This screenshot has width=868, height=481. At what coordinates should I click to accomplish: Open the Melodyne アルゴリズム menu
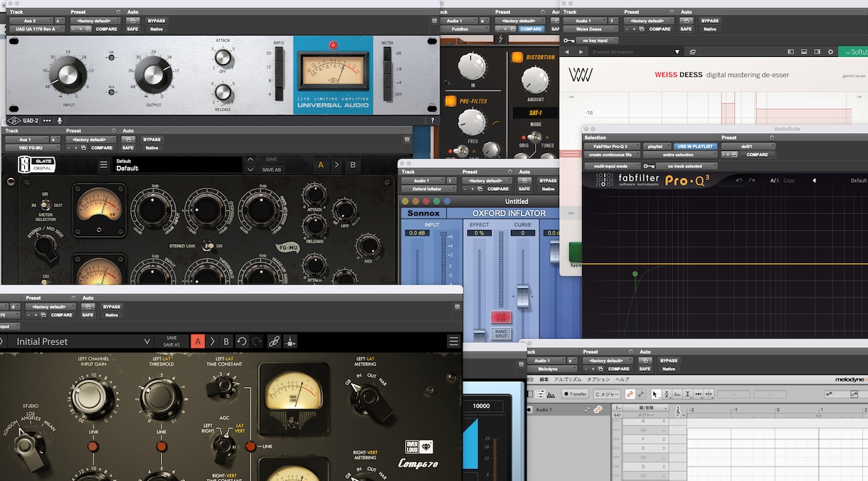point(566,379)
